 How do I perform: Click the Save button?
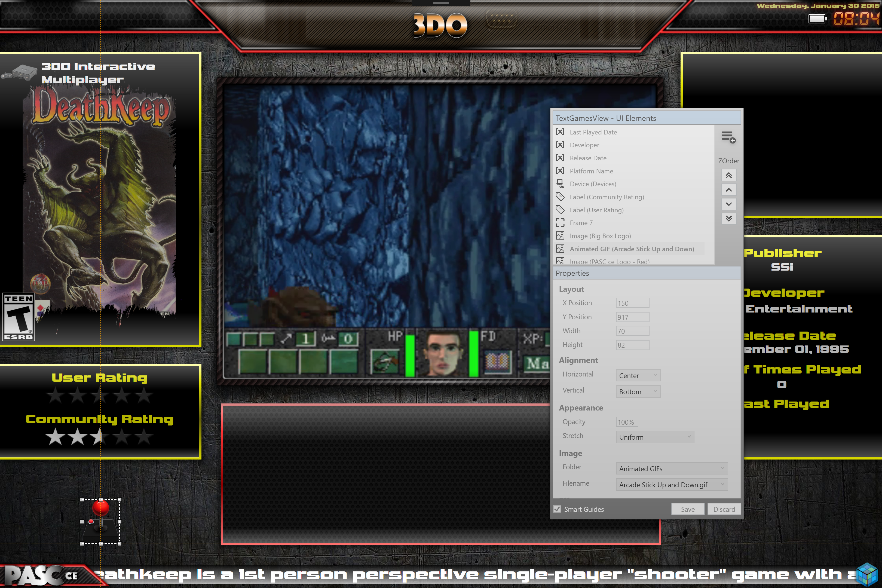tap(687, 509)
